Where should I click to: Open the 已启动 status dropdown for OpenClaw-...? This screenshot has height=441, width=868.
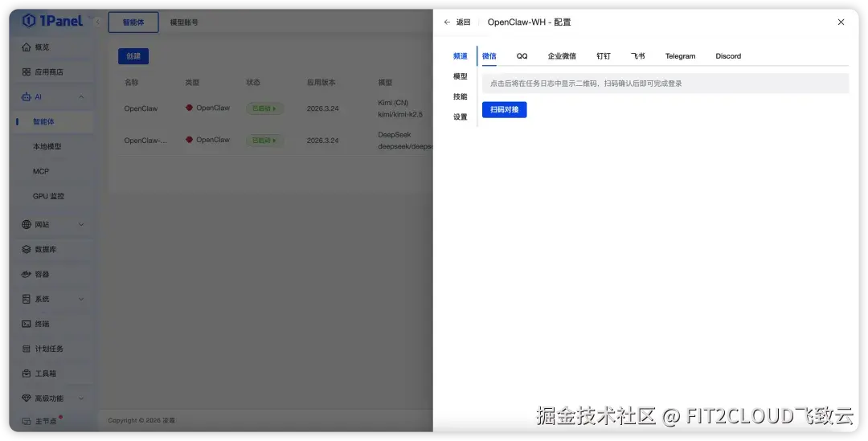tap(264, 141)
